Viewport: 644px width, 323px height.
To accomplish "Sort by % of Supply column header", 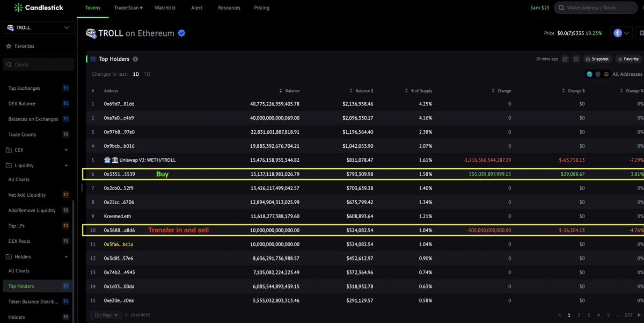I will (x=419, y=91).
